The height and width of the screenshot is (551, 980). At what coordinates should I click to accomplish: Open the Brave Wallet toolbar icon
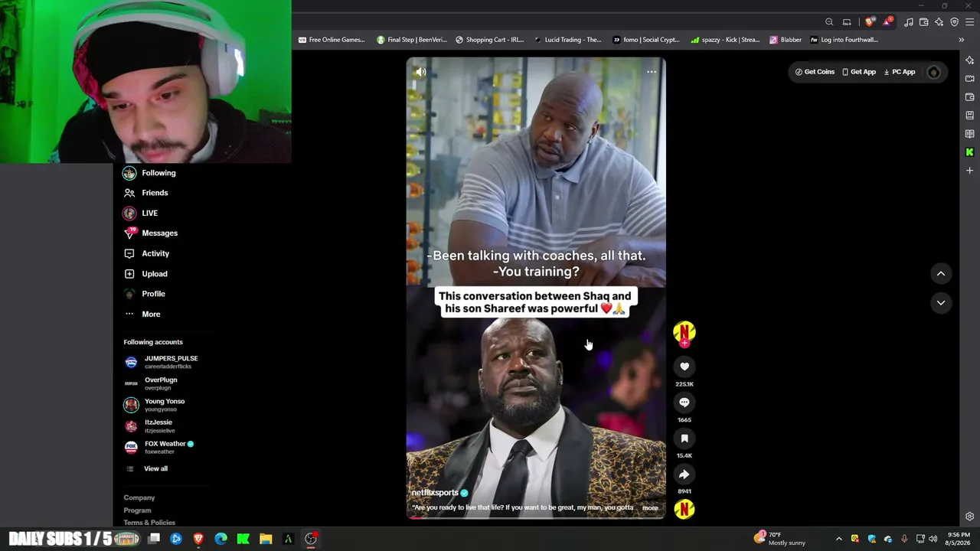click(924, 22)
